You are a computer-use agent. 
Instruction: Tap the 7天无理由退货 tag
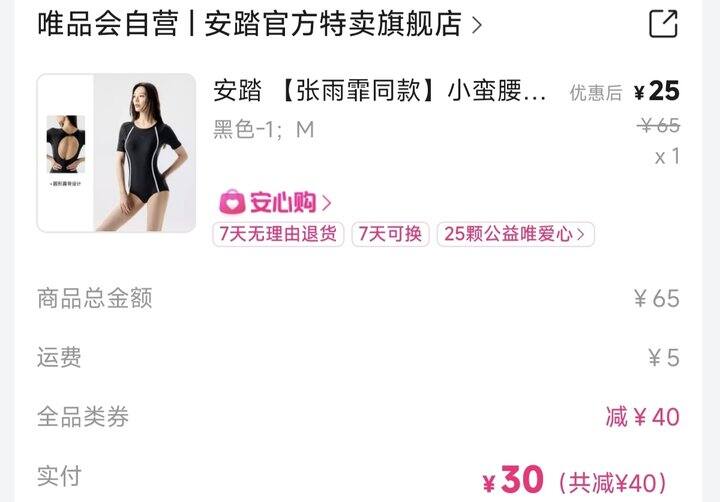click(x=278, y=234)
